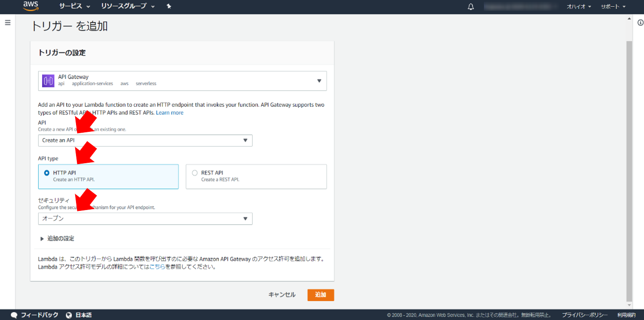This screenshot has width=644, height=320.
Task: Follow the Learn more link
Action: (170, 113)
